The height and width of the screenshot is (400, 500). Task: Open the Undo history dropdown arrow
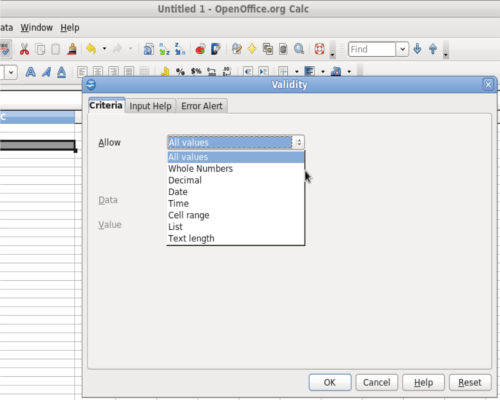point(104,49)
